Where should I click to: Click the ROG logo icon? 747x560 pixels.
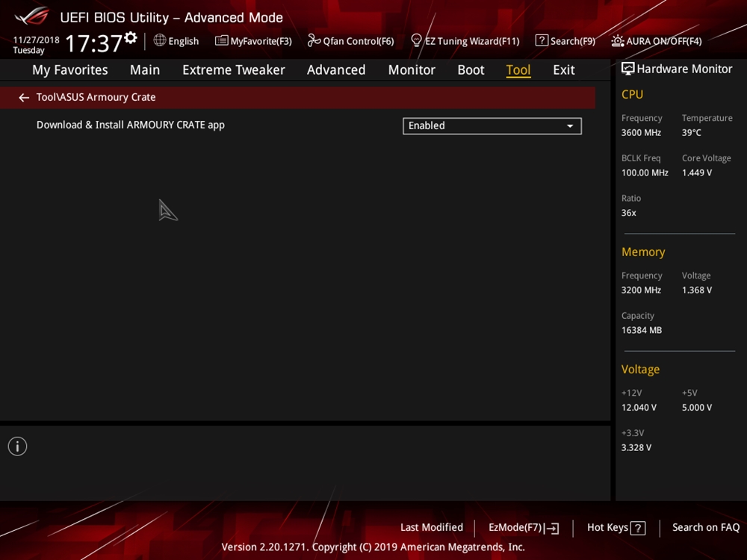click(32, 16)
